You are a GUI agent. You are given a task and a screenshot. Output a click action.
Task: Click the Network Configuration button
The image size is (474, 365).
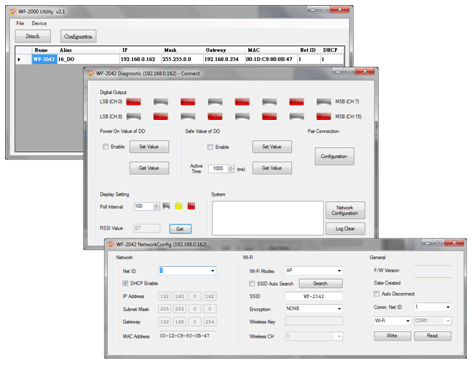[345, 210]
